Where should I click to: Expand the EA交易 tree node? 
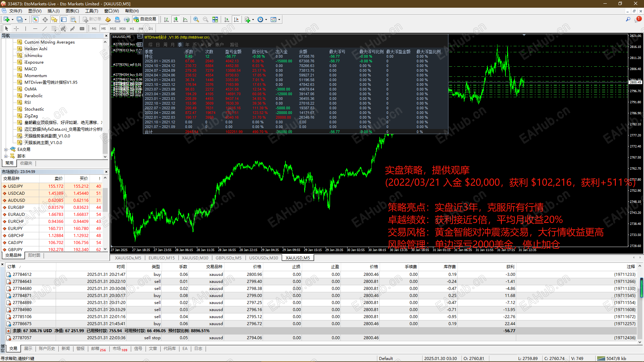point(6,149)
